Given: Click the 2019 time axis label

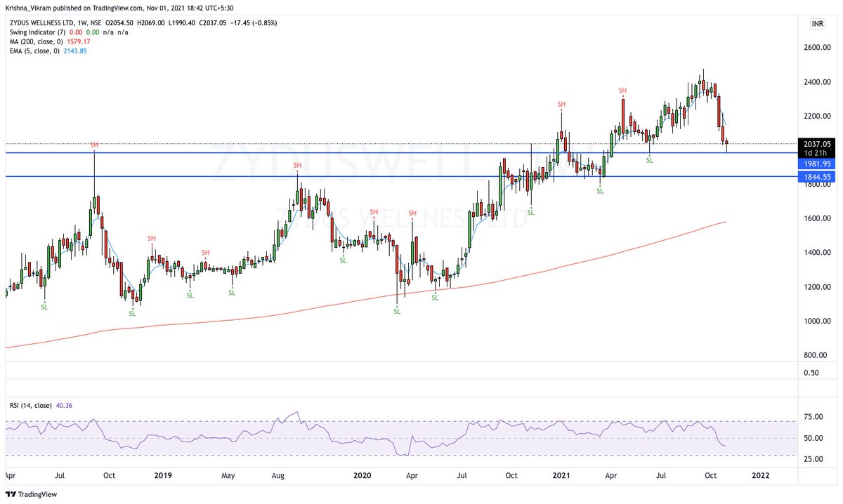Looking at the screenshot, I should (x=163, y=475).
